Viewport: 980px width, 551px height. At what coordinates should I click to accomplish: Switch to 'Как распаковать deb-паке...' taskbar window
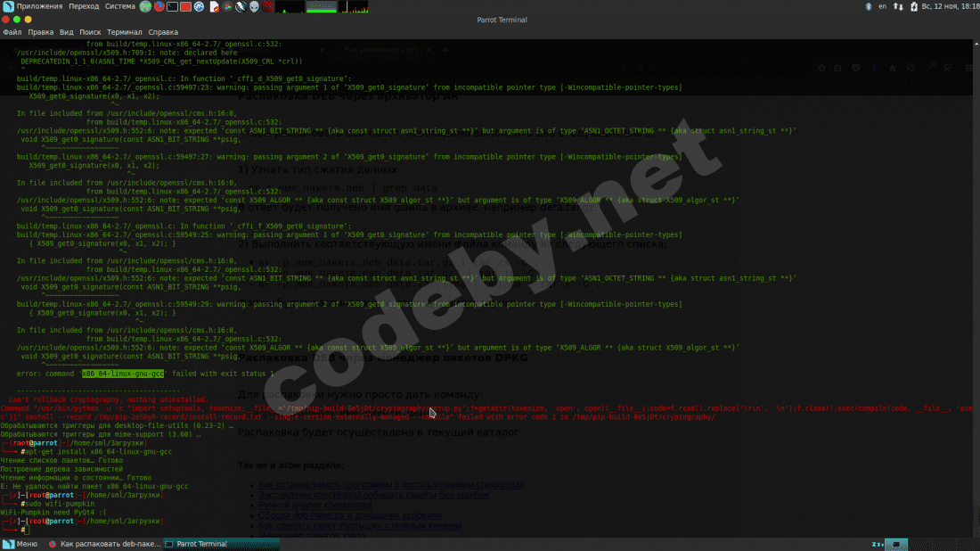(105, 544)
